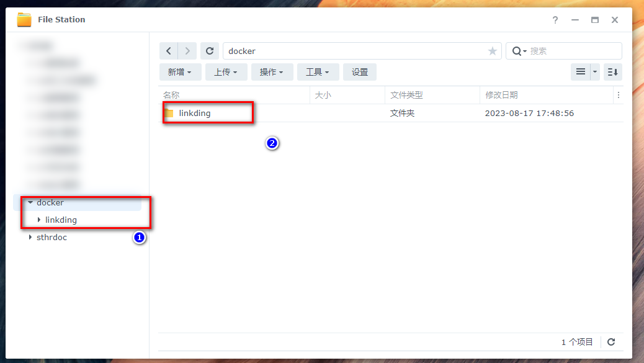Reload the file list at bottom right
The width and height of the screenshot is (644, 363).
coord(611,342)
